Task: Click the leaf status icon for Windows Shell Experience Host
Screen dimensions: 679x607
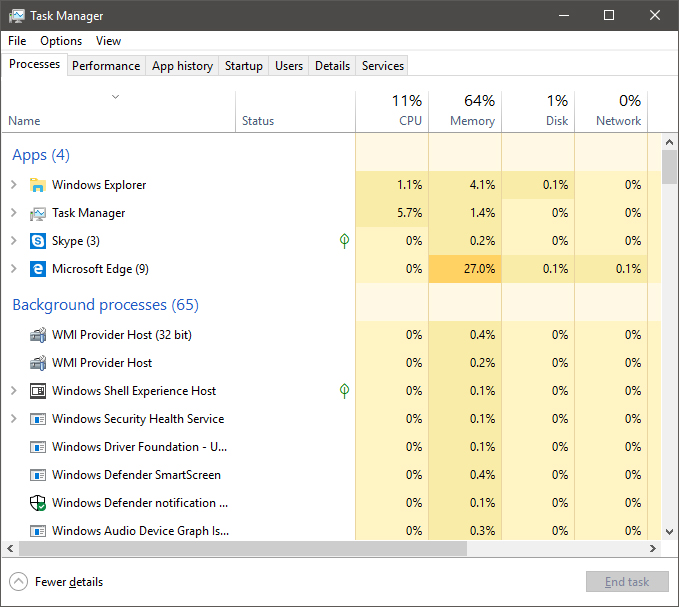Action: 344,391
